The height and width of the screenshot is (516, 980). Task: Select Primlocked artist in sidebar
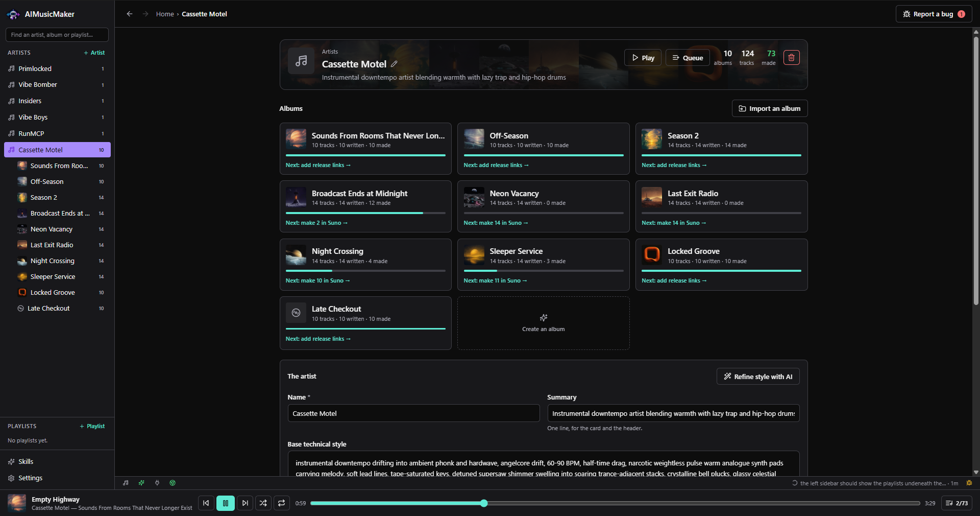[57, 68]
